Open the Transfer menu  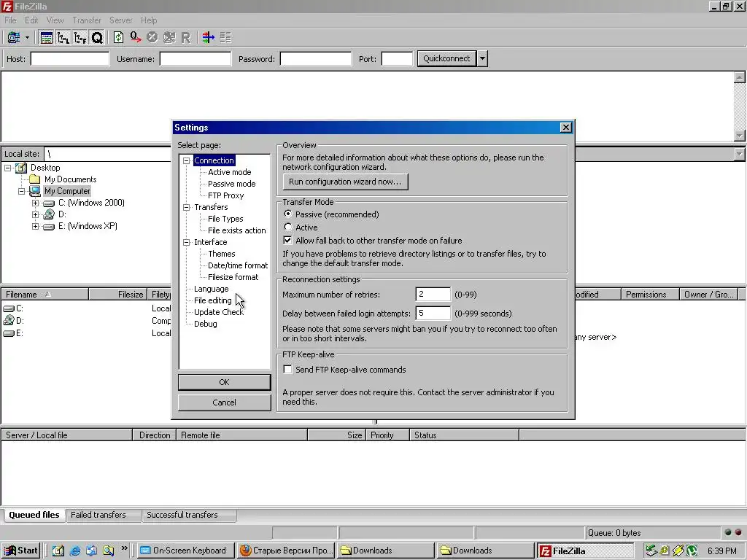87,20
